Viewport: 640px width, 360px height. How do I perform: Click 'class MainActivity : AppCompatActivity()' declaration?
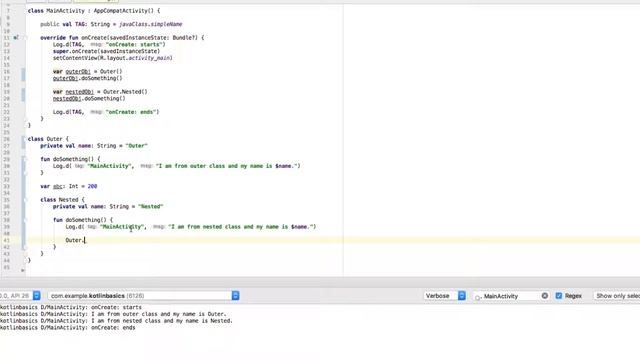[x=94, y=11]
